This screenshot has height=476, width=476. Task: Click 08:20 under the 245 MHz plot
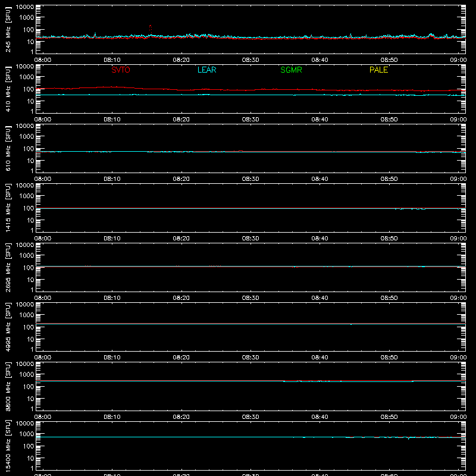click(x=181, y=60)
